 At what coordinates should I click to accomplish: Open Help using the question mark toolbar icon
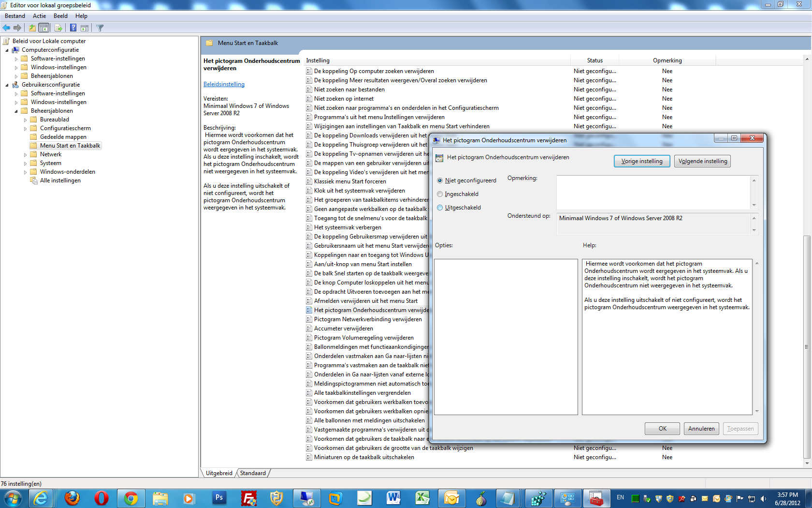[72, 28]
